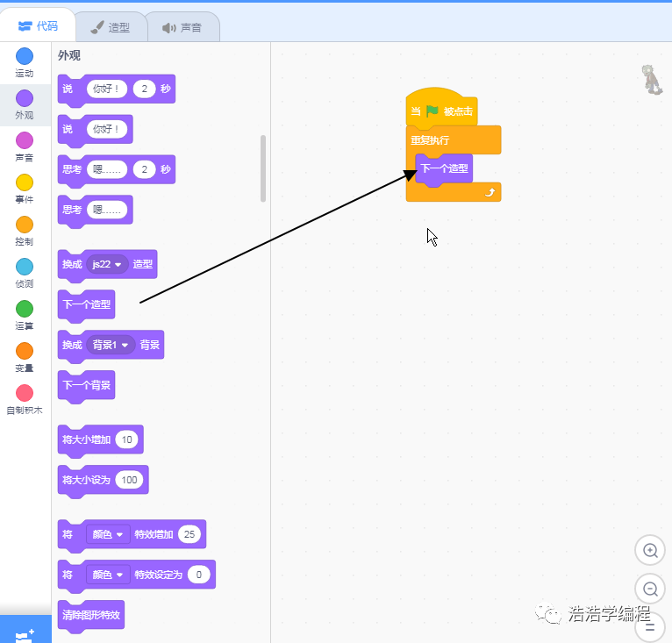Open the 造型 costumes tab
Image resolution: width=672 pixels, height=643 pixels.
coord(111,28)
